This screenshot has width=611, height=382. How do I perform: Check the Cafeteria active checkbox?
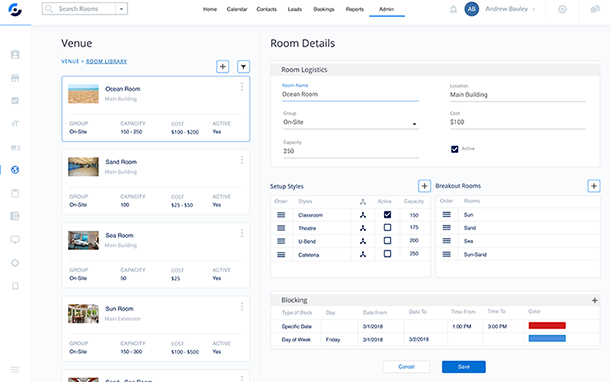point(387,254)
